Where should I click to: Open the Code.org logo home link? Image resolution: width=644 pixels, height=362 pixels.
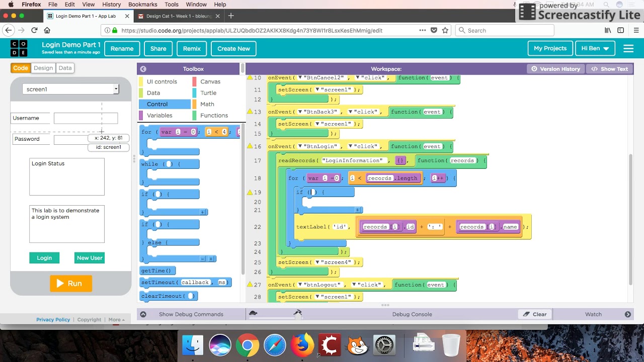pyautogui.click(x=19, y=48)
